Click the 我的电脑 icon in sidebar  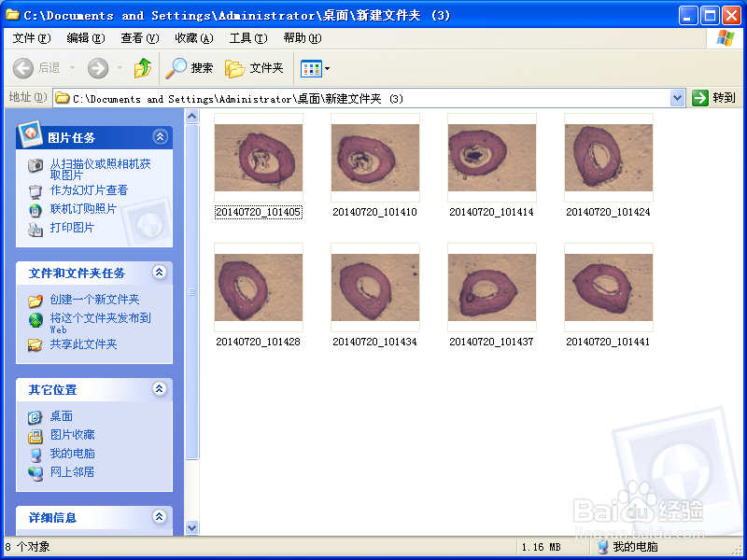[x=35, y=455]
